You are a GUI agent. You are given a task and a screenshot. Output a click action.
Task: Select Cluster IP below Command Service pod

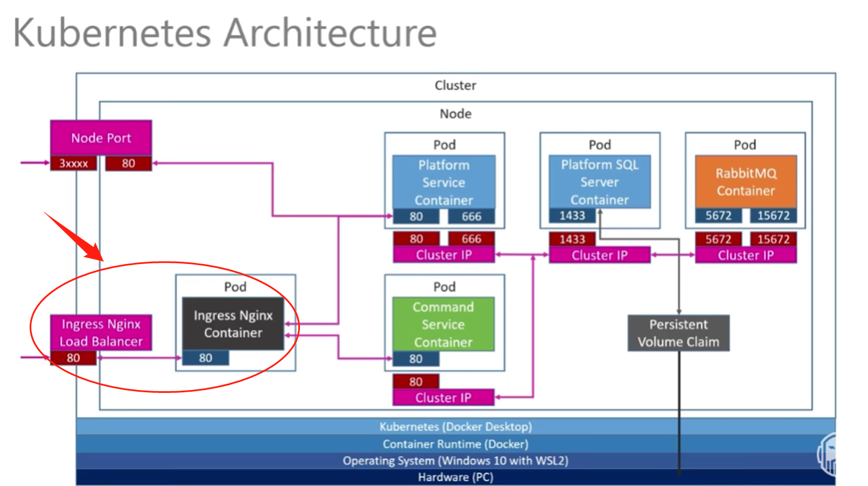click(x=443, y=397)
